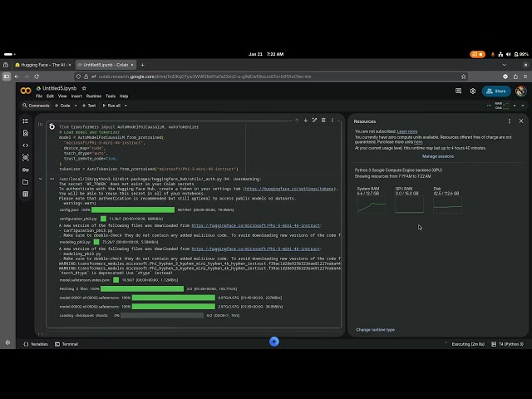Screen dimensions: 532x399
Task: Click the Share button
Action: click(496, 91)
